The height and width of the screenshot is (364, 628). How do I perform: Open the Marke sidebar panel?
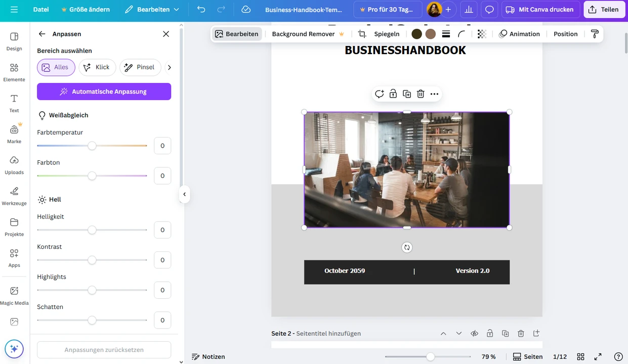tap(14, 134)
